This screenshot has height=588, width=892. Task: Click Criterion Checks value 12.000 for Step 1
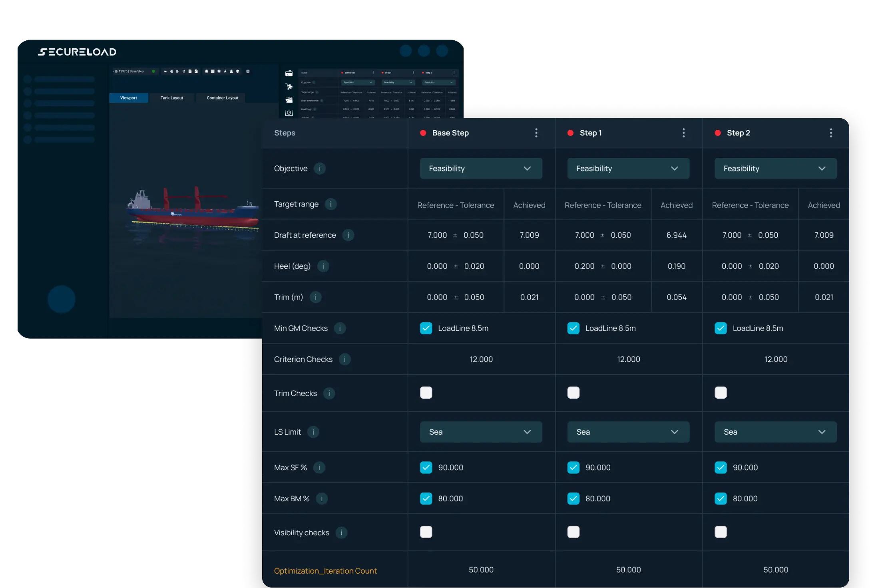(x=628, y=359)
